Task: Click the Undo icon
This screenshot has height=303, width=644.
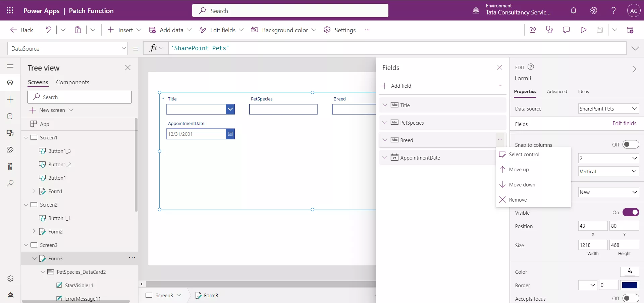Action: tap(49, 30)
